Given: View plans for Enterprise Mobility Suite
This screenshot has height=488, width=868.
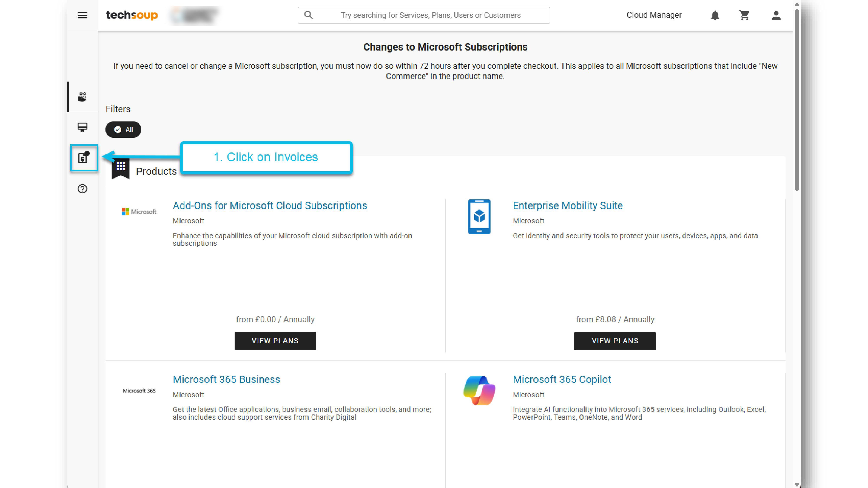Looking at the screenshot, I should click(x=615, y=341).
